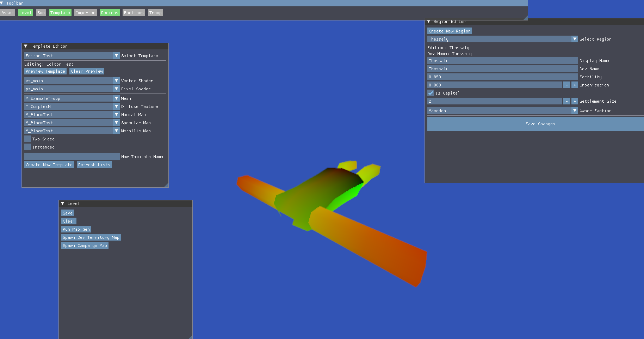
Task: Open the Sun toolbar tab
Action: point(41,13)
